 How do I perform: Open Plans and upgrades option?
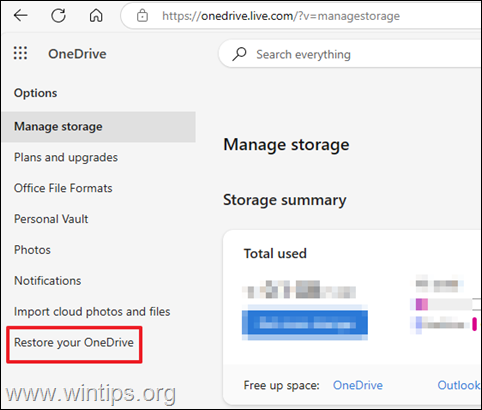(x=66, y=157)
